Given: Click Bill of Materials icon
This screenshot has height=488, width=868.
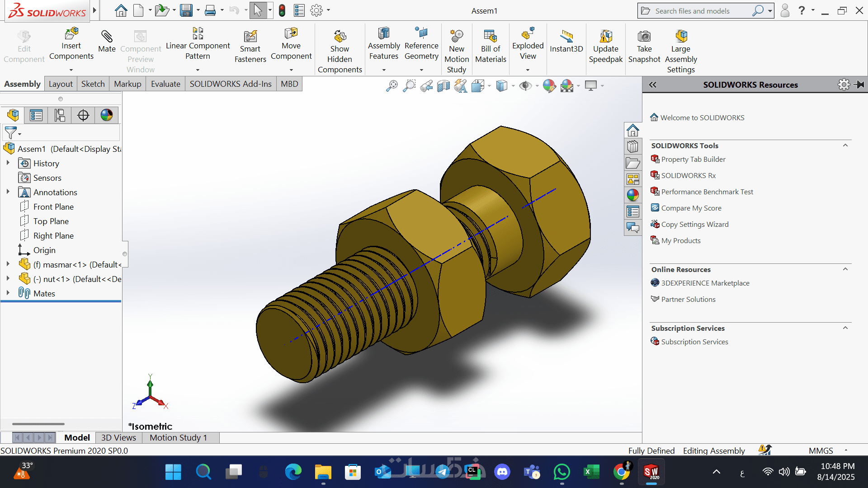Looking at the screenshot, I should click(x=491, y=37).
